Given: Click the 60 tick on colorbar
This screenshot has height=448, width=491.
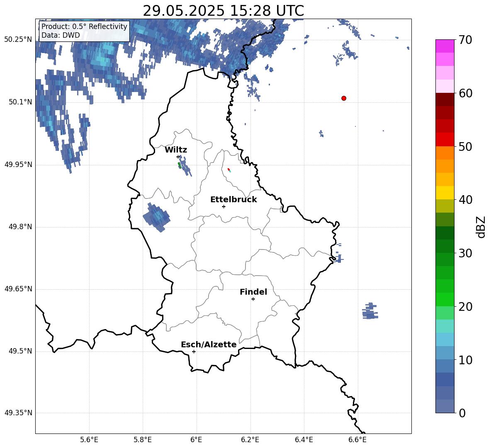Looking at the screenshot, I should [x=465, y=93].
